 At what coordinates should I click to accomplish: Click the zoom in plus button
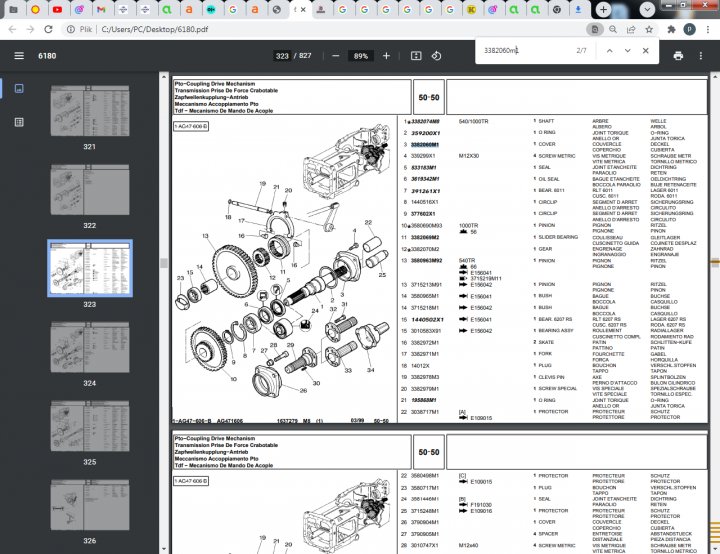[x=386, y=56]
